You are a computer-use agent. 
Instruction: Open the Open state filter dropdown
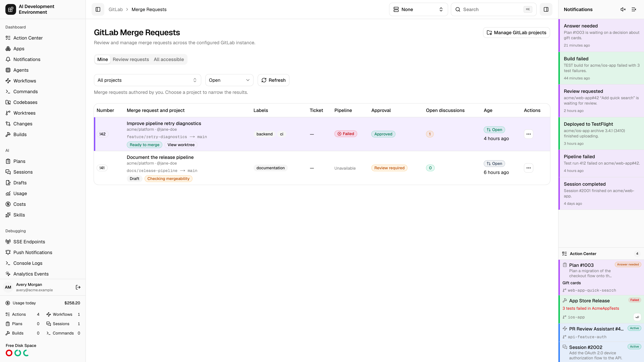click(229, 80)
